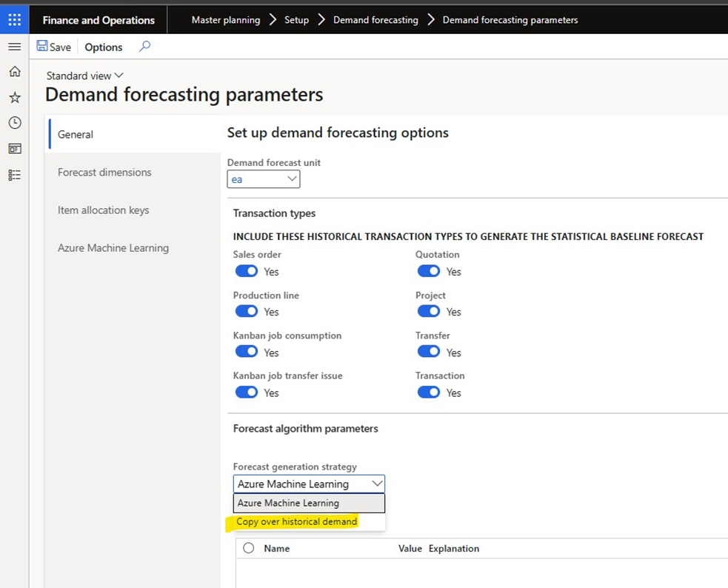Viewport: 728px width, 588px height.
Task: Toggle Project switch
Action: point(429,312)
